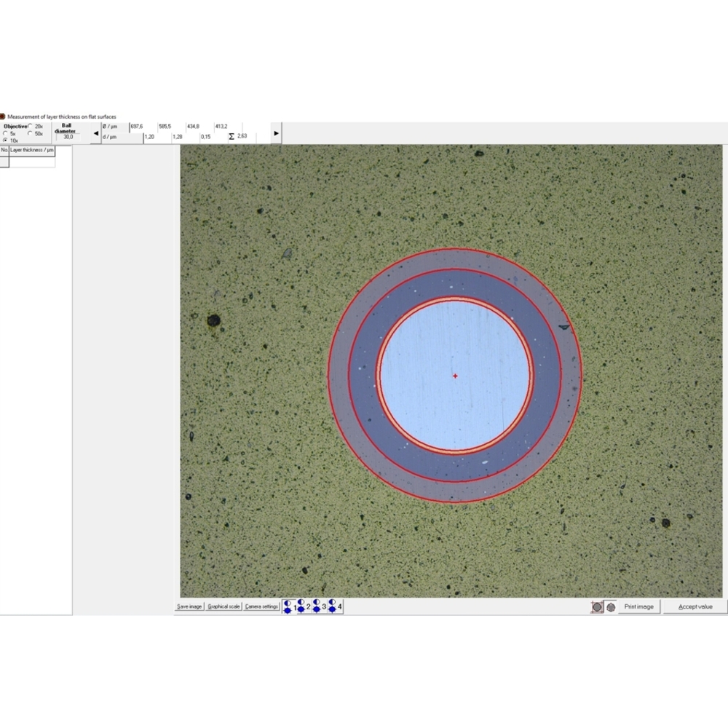Click the right arrow beside the measurement table

[x=276, y=133]
